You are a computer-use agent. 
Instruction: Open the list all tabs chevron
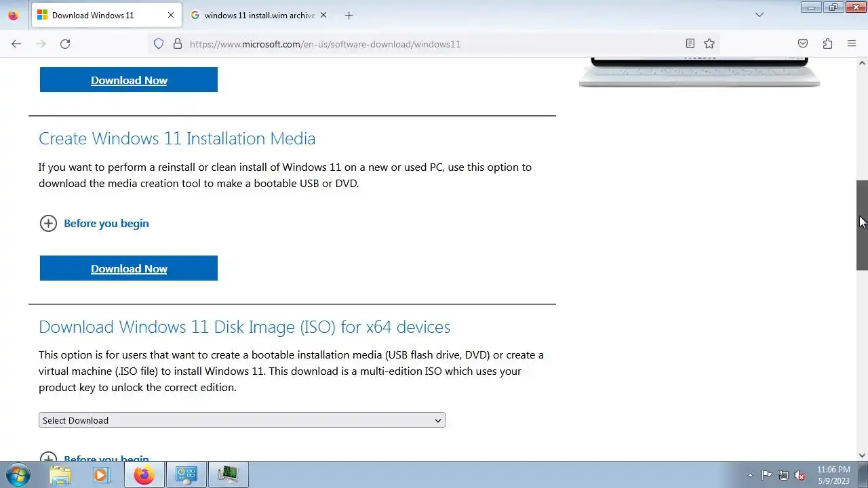pos(759,15)
